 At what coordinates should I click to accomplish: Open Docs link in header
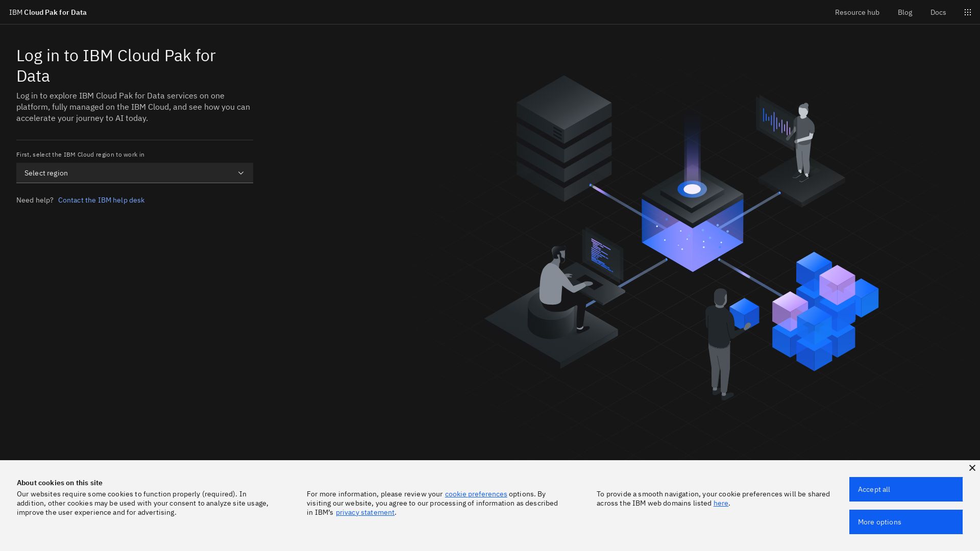tap(938, 12)
